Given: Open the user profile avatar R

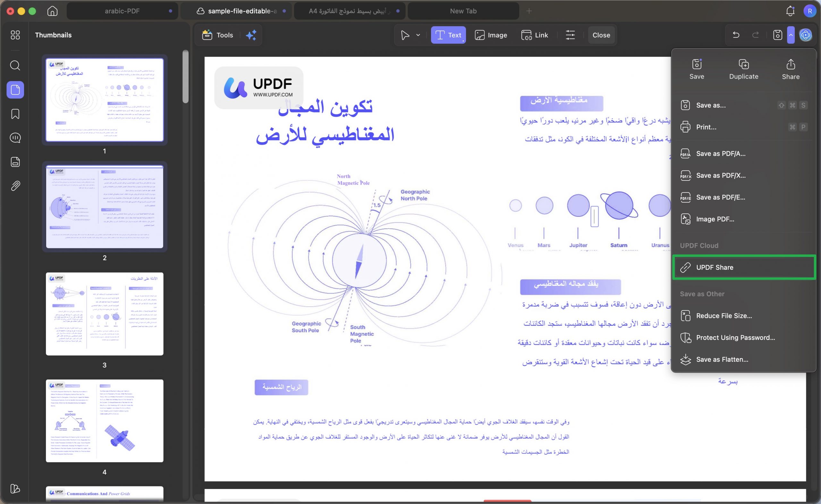Looking at the screenshot, I should click(810, 11).
